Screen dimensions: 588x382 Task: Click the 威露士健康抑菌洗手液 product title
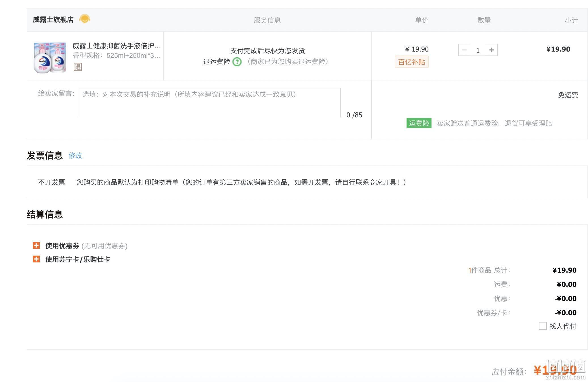click(x=117, y=46)
